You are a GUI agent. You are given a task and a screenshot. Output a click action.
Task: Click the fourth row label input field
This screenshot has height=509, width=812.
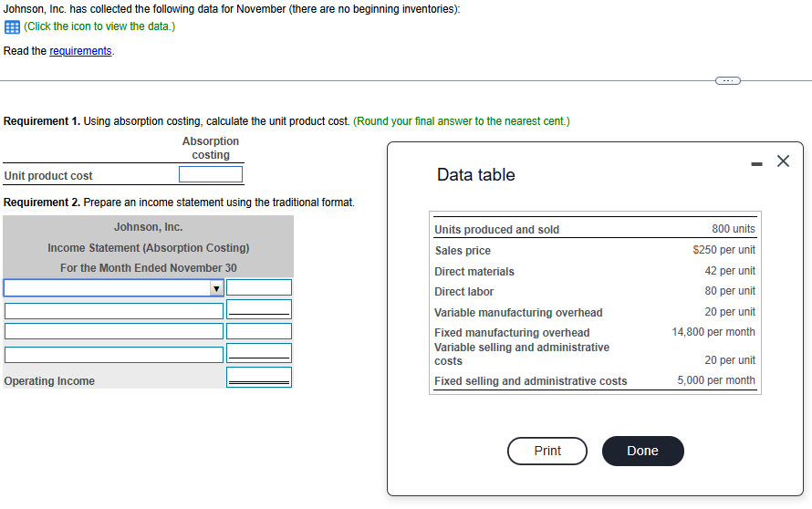(114, 355)
